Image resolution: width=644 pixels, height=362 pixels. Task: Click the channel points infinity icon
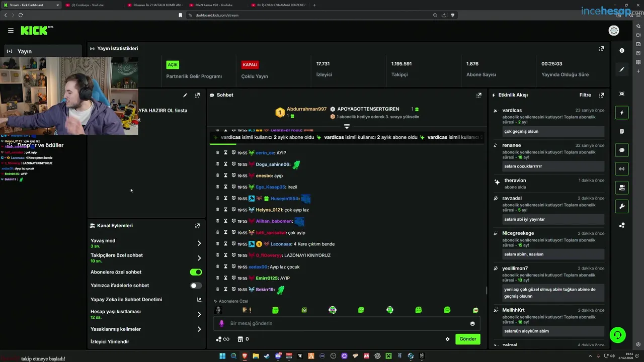coord(222,339)
